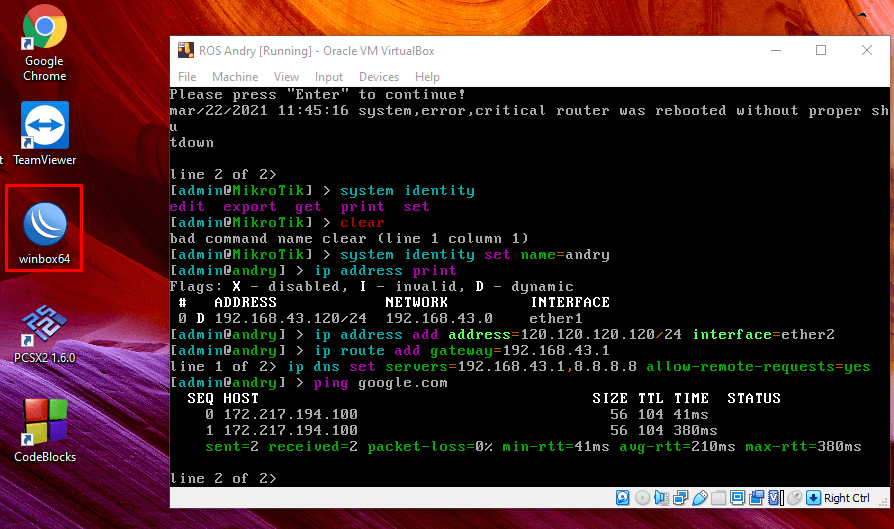Open the Input menu

tap(329, 77)
